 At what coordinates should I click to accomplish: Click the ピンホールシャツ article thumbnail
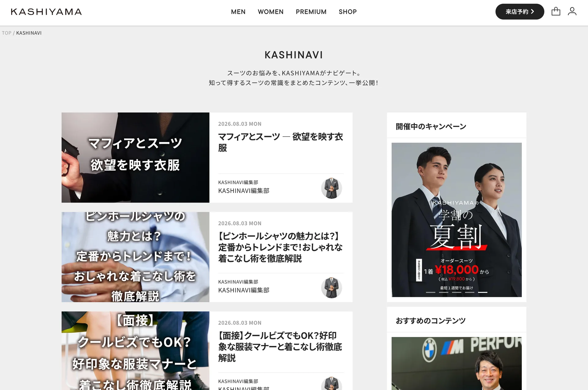135,257
